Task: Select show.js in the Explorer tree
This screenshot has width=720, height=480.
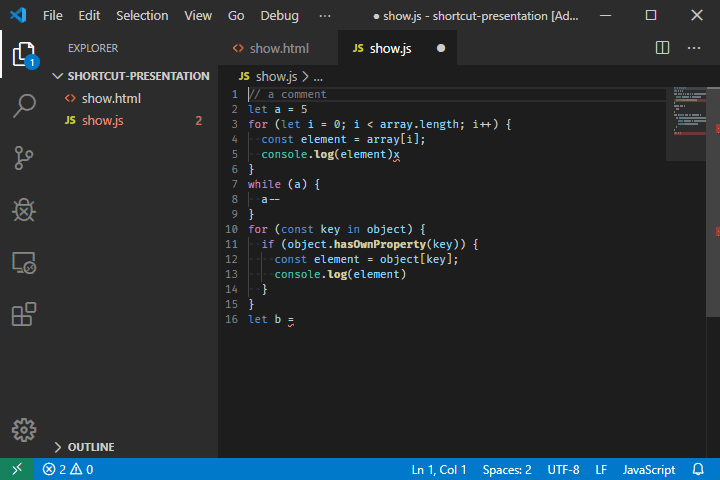Action: pyautogui.click(x=103, y=121)
